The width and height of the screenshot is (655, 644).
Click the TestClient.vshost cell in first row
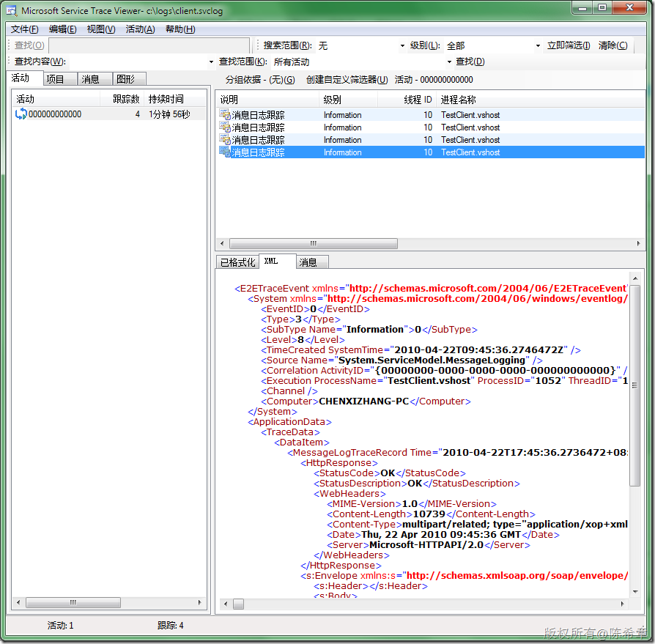point(470,115)
